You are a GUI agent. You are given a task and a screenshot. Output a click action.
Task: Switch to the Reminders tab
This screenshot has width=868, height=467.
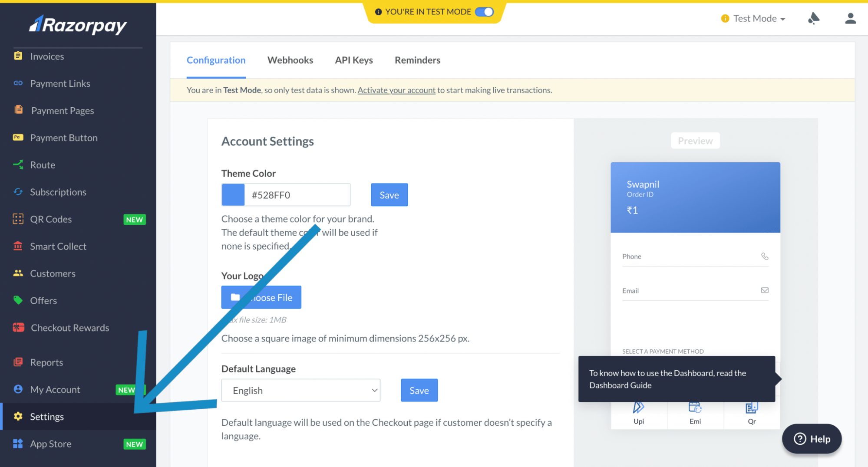417,60
